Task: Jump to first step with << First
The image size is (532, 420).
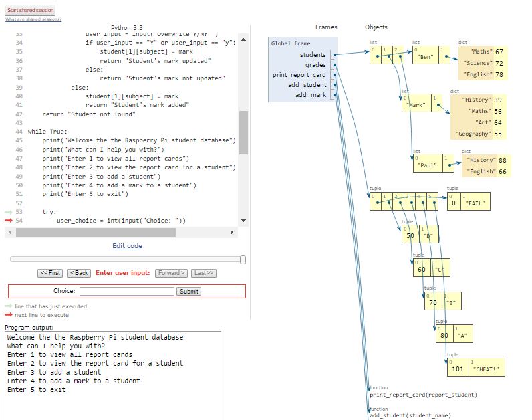Action: 51,273
